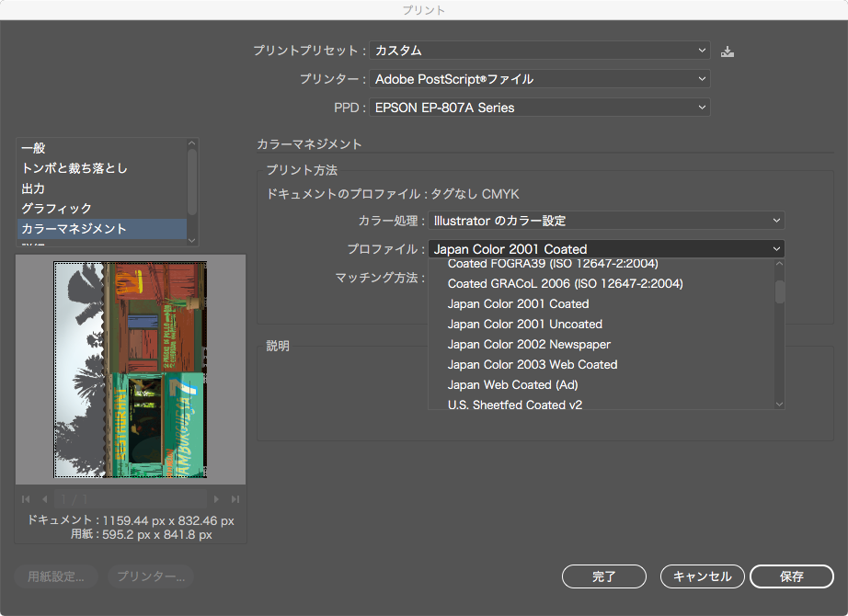The height and width of the screenshot is (616, 848).
Task: Go to next page in preview
Action: click(x=217, y=499)
